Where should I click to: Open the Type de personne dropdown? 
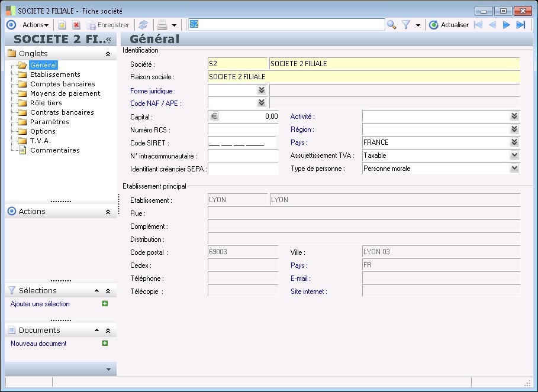[x=514, y=169]
